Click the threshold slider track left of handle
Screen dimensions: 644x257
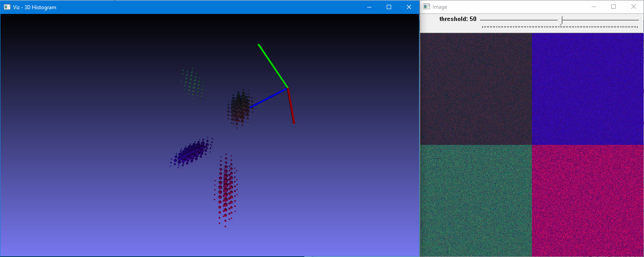(519, 20)
